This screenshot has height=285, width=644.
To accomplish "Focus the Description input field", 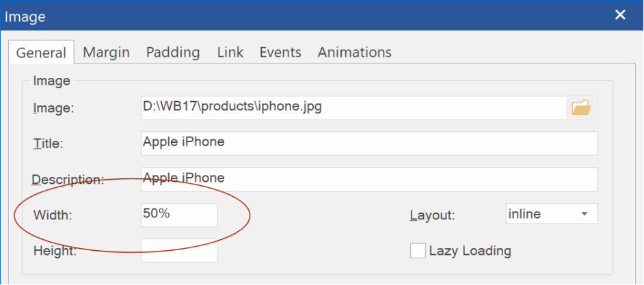I will coord(369,180).
